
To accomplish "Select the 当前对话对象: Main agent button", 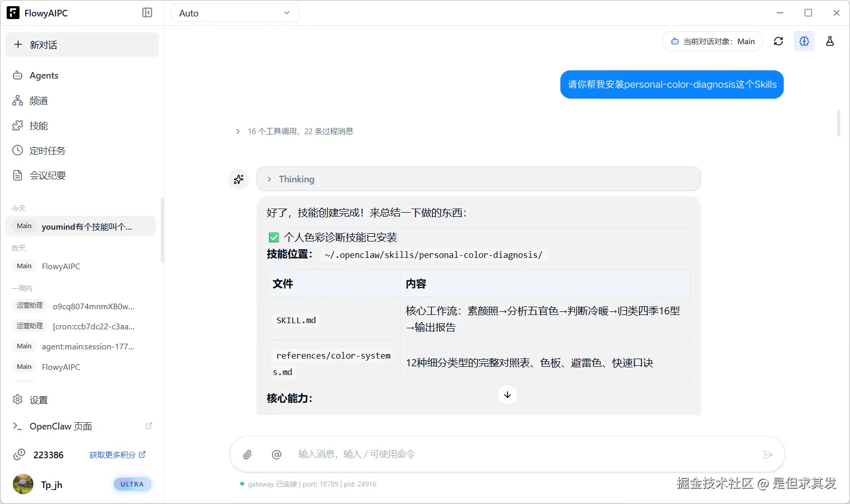I will pyautogui.click(x=712, y=42).
